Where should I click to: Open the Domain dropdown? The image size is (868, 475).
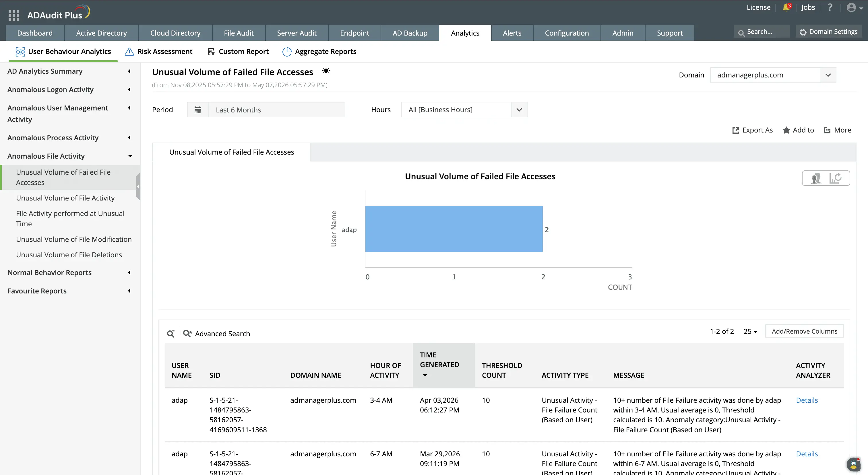pyautogui.click(x=773, y=75)
